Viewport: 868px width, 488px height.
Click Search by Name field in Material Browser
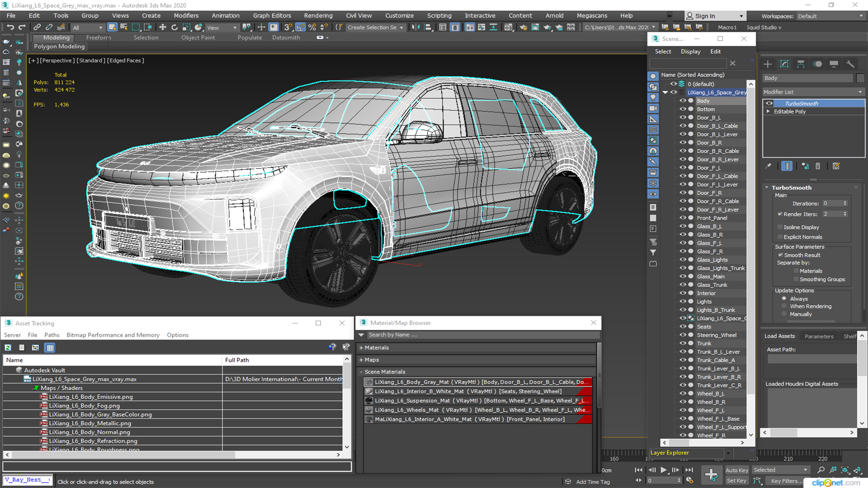[483, 335]
